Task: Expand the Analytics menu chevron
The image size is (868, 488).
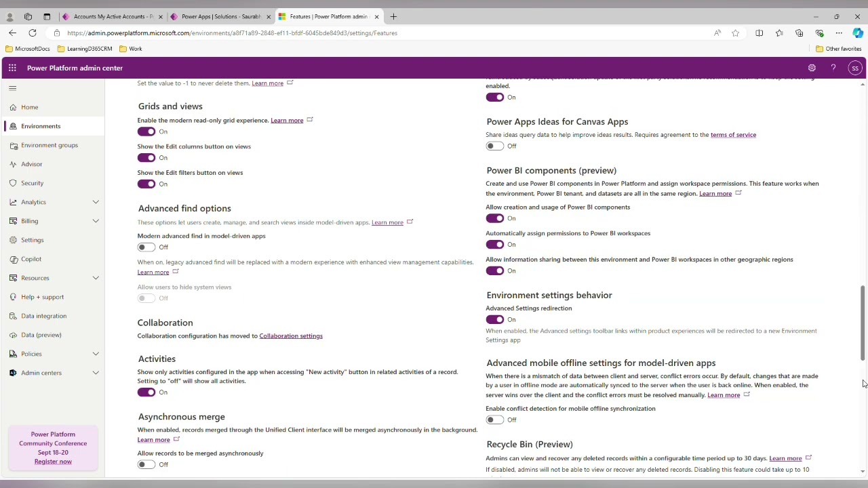Action: 96,202
